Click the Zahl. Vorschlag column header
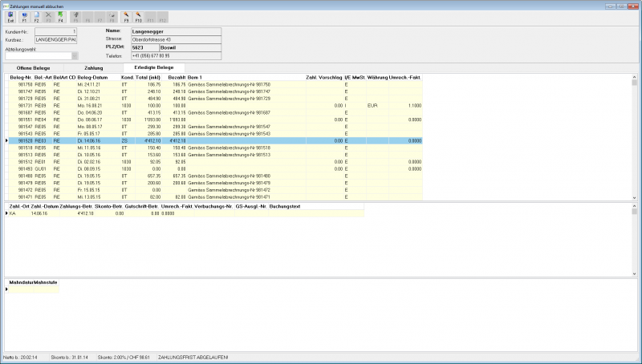Screen dimensions: 642x364 [x=324, y=77]
